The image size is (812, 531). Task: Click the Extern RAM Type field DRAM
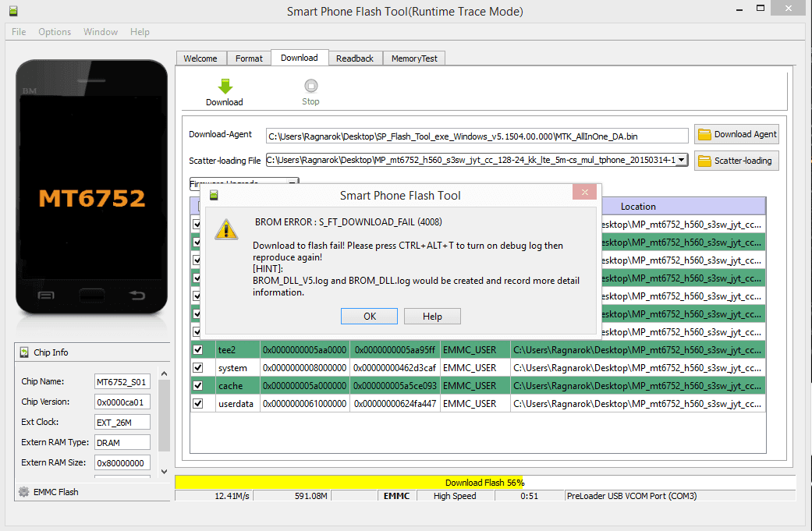pyautogui.click(x=122, y=443)
